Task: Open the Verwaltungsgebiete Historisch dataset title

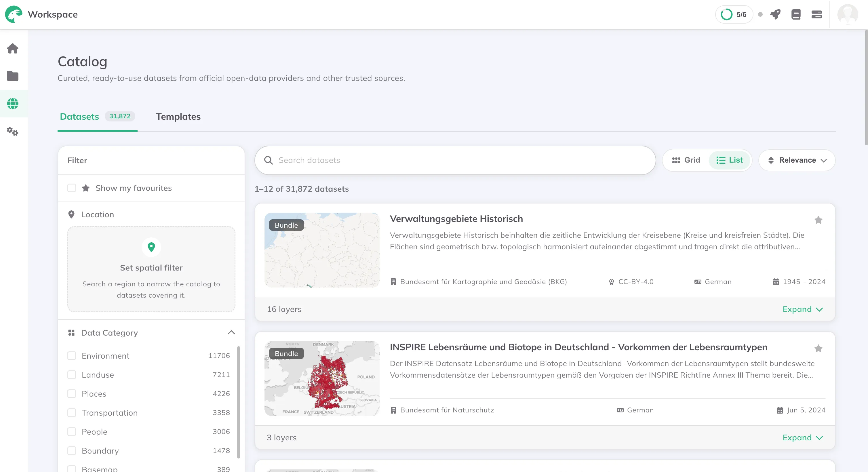Action: point(456,219)
